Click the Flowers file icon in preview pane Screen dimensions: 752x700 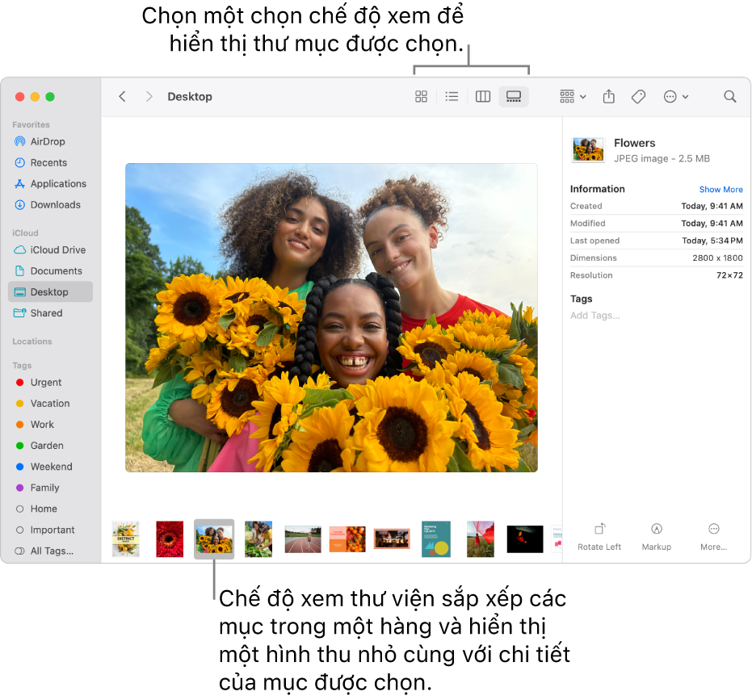tap(588, 149)
